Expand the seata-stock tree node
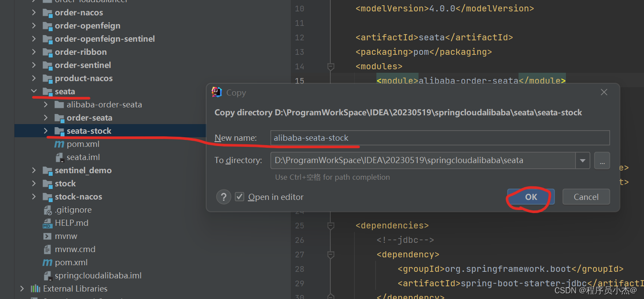Screen dimensions: 644x299 pyautogui.click(x=46, y=131)
